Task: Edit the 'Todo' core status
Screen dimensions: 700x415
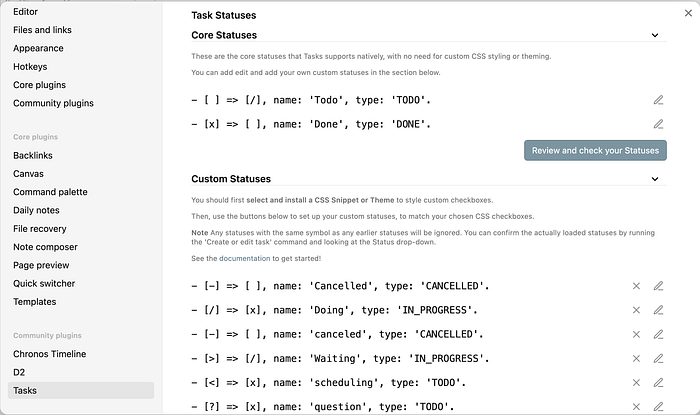Action: point(658,100)
